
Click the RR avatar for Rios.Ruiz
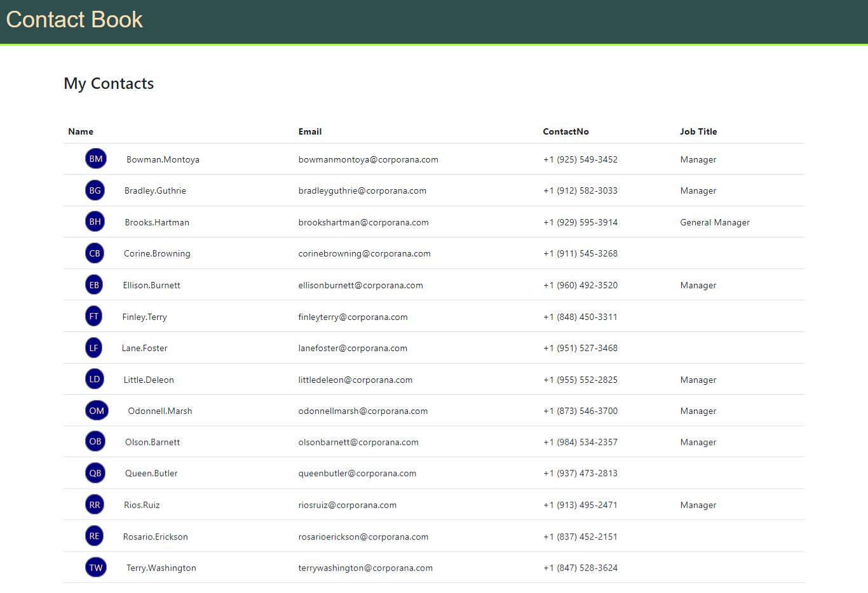click(x=95, y=505)
